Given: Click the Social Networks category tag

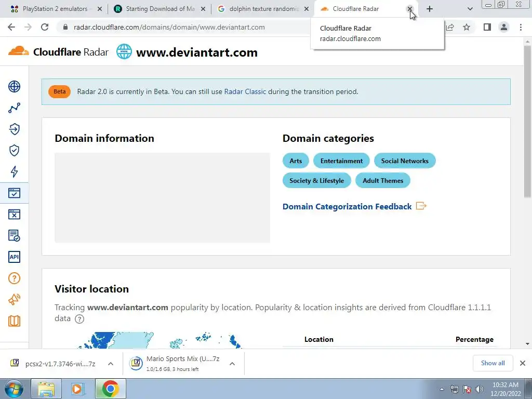Looking at the screenshot, I should click(405, 161).
